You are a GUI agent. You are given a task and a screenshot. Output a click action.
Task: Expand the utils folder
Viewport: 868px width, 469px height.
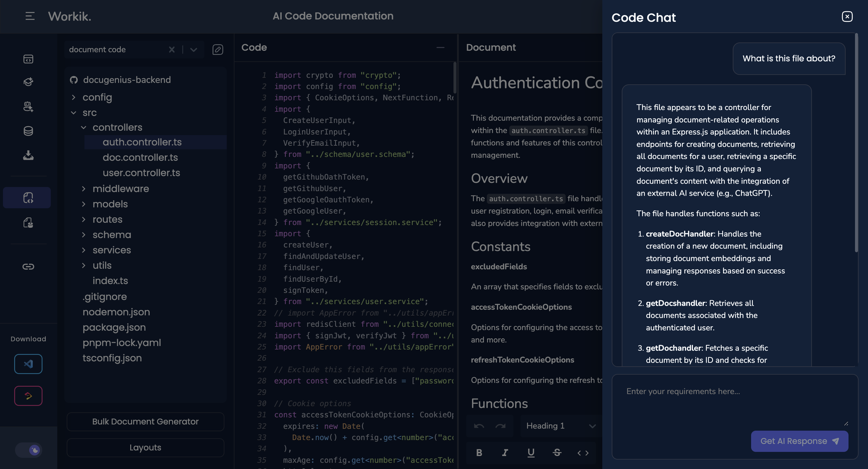[84, 265]
